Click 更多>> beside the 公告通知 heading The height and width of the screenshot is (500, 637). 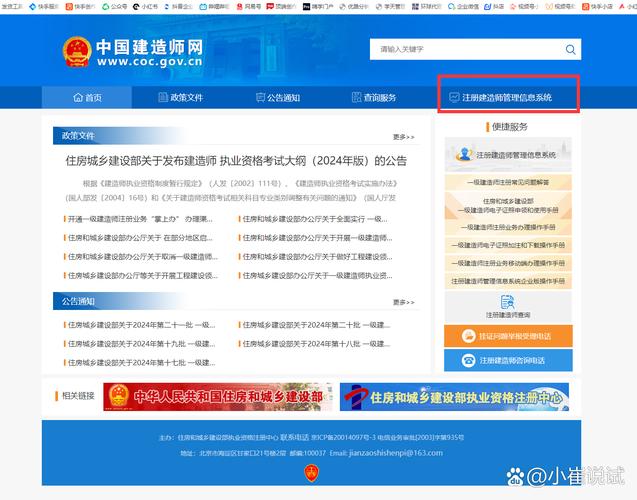[403, 302]
